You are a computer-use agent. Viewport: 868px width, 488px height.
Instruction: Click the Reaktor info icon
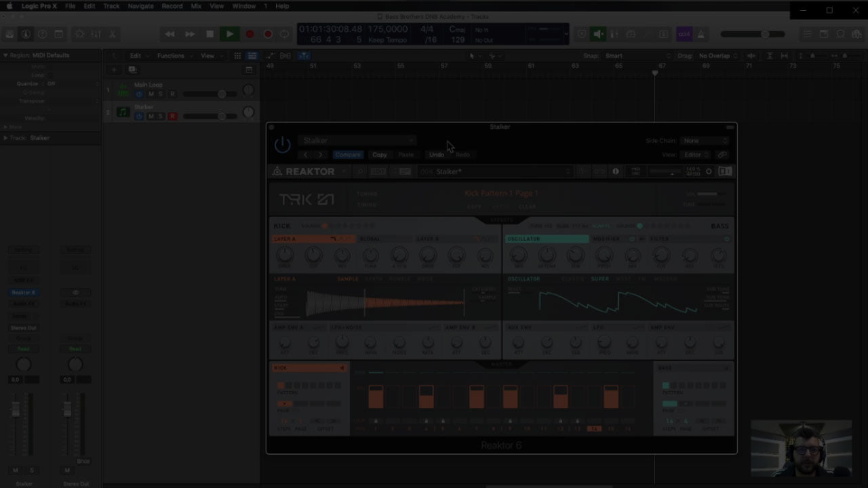(616, 171)
